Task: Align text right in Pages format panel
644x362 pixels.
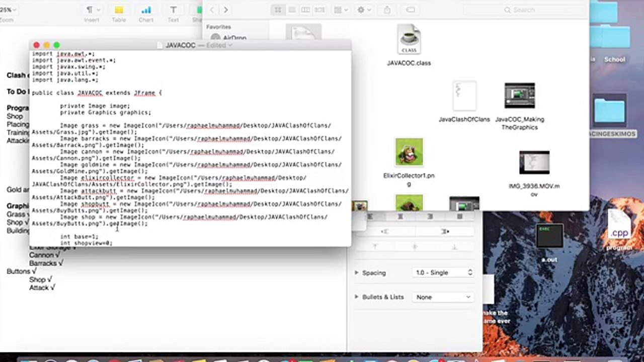Action: tap(430, 216)
